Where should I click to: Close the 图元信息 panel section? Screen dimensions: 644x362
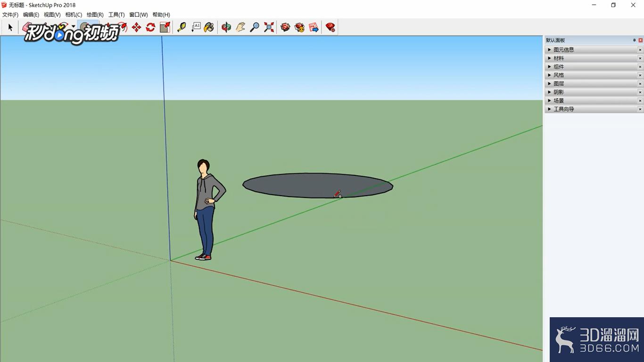tap(640, 49)
